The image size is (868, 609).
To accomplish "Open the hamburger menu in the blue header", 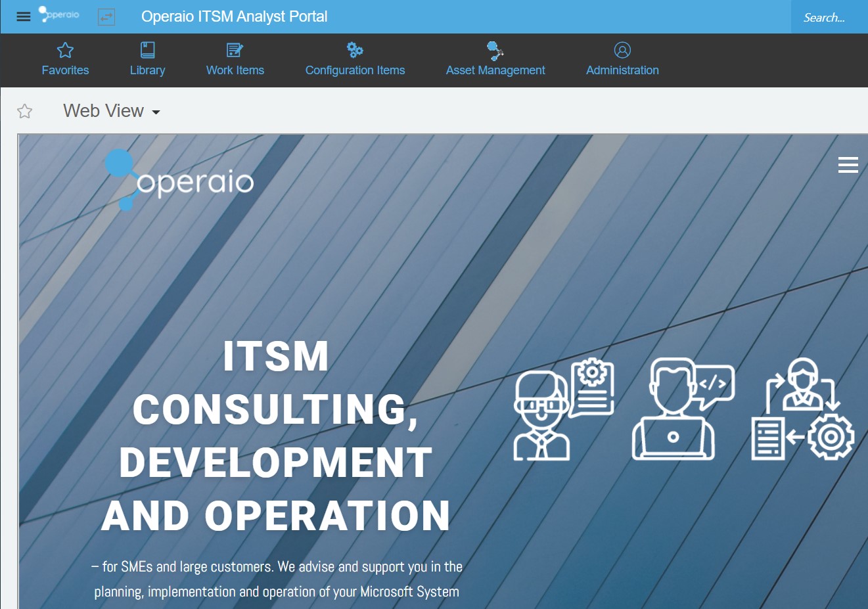I will [x=24, y=16].
